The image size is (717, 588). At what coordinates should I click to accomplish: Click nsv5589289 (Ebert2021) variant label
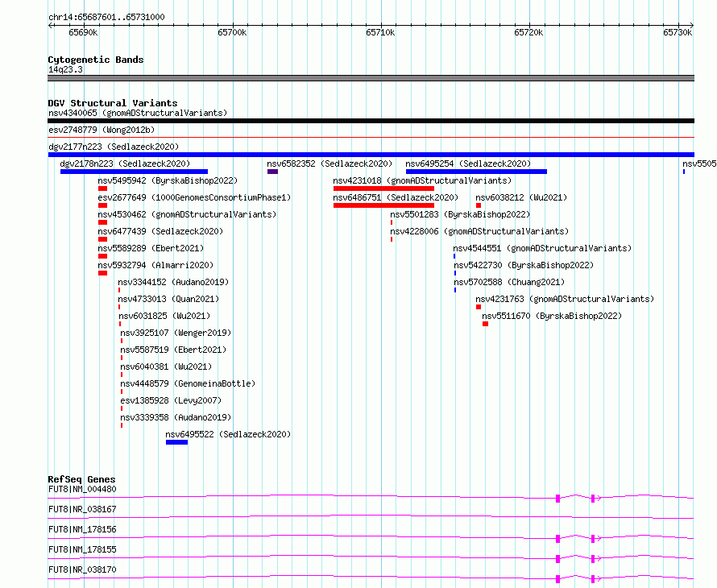[151, 248]
